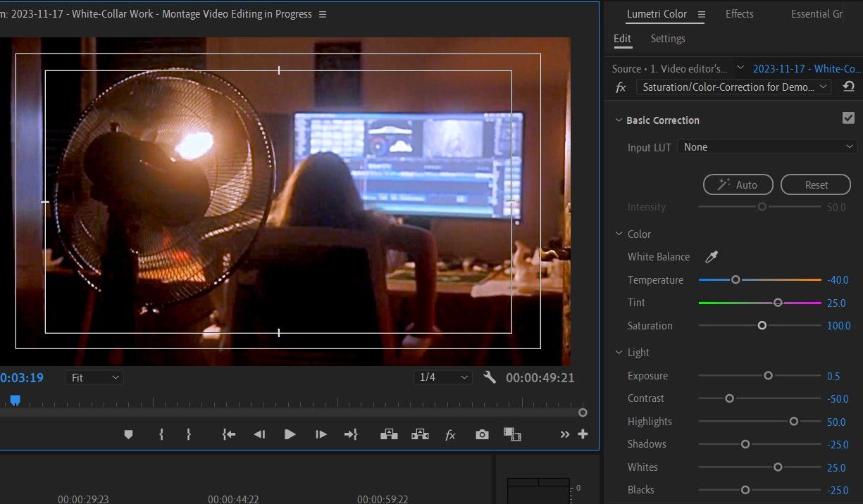This screenshot has height=504, width=863.
Task: Click the Tint slider handle
Action: (x=778, y=303)
